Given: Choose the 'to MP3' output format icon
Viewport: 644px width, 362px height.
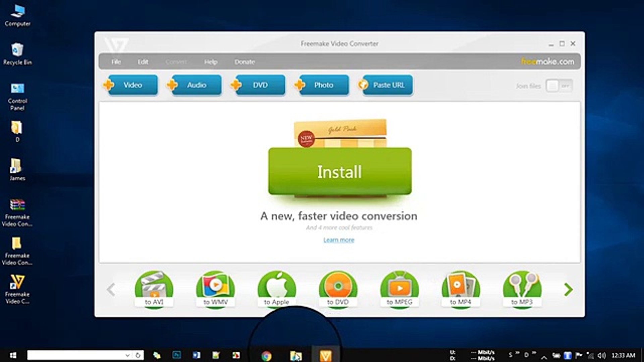Looking at the screenshot, I should click(x=522, y=289).
